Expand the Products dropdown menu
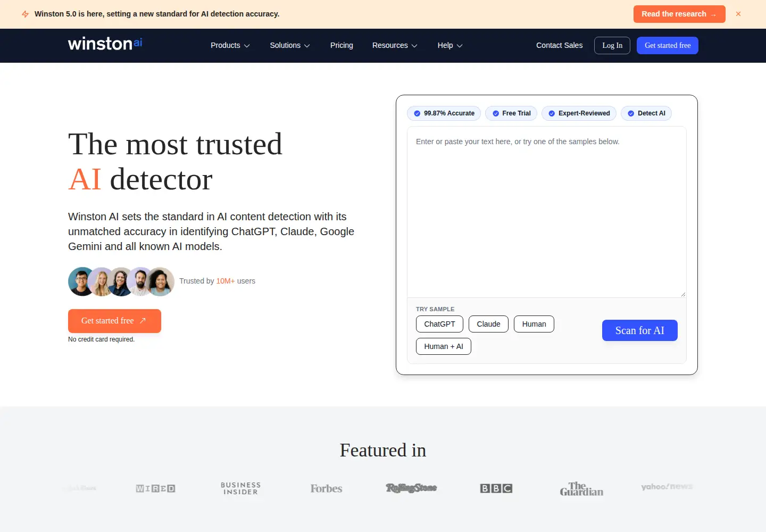This screenshot has width=766, height=532. [230, 46]
